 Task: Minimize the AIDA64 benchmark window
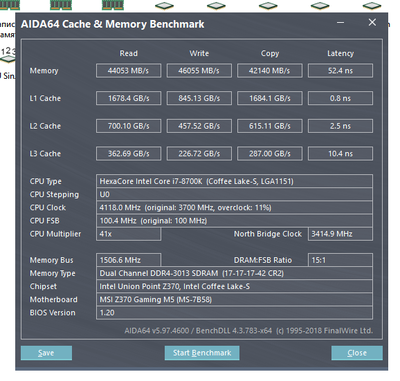pyautogui.click(x=340, y=23)
